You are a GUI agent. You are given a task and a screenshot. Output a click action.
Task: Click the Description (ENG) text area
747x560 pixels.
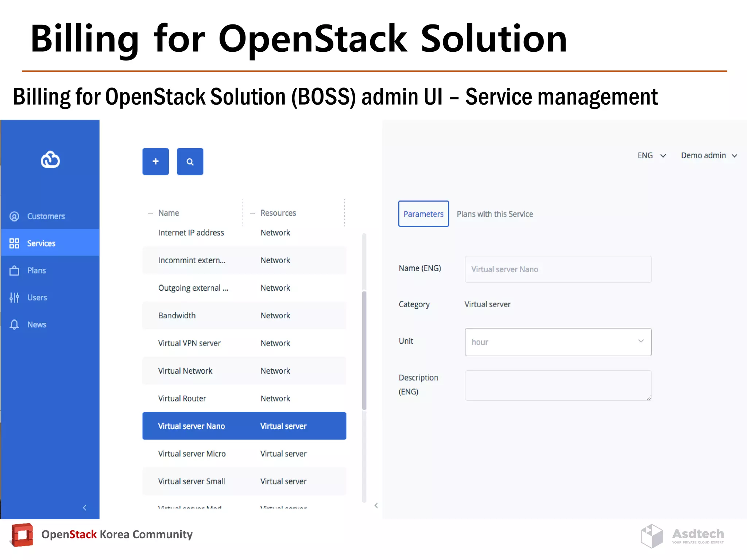point(558,385)
